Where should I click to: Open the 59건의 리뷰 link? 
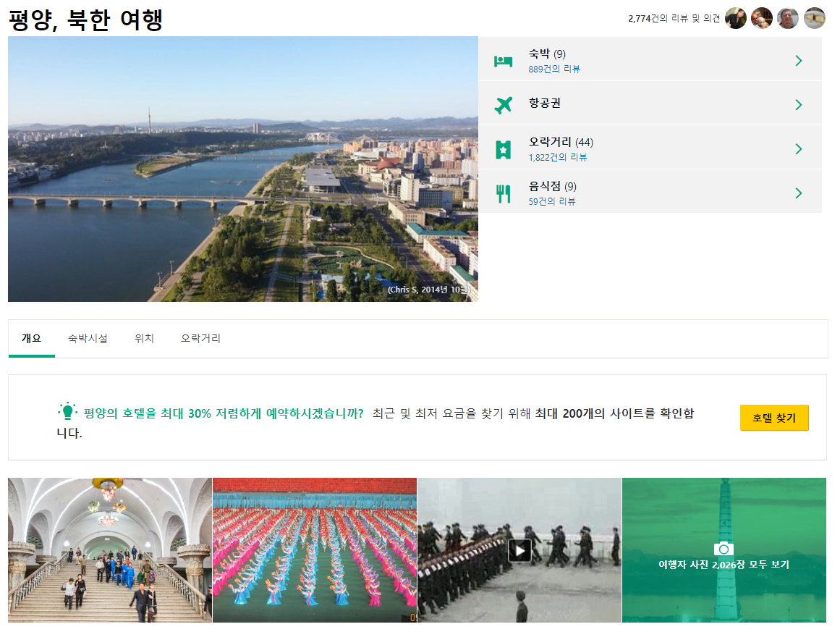[x=552, y=201]
